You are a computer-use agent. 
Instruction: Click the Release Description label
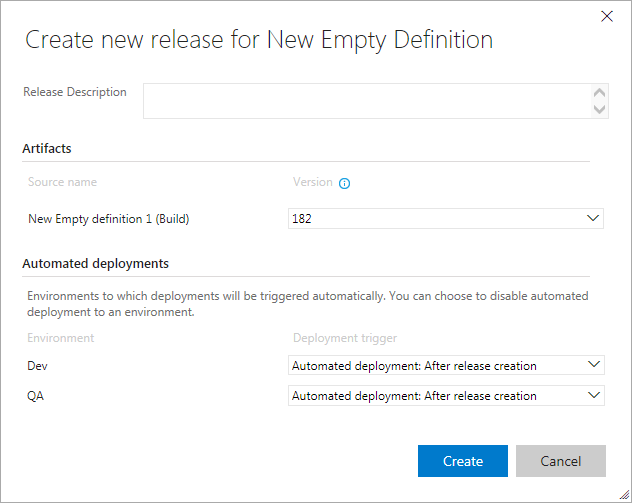75,92
